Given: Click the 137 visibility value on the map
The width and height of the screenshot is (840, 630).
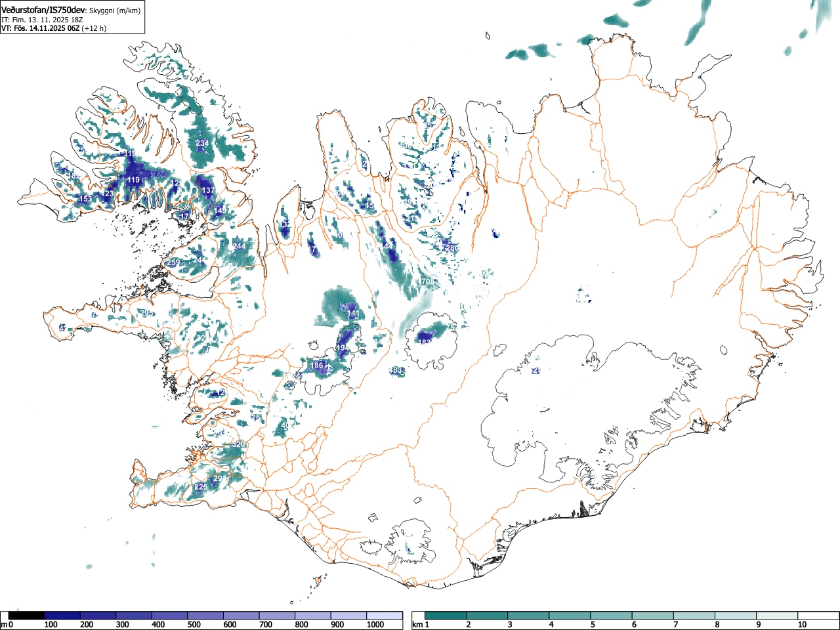Looking at the screenshot, I should [x=208, y=190].
